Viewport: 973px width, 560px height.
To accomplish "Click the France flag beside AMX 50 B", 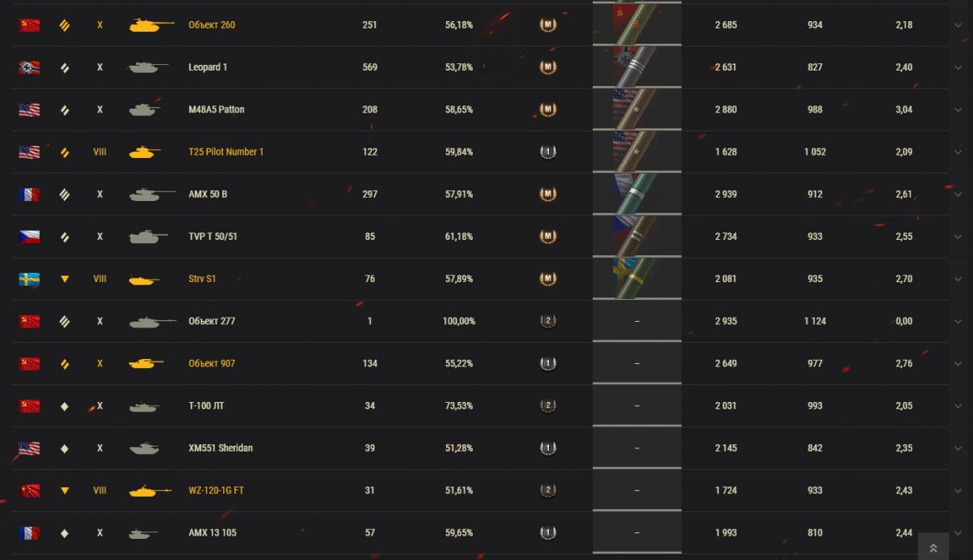I will pyautogui.click(x=29, y=195).
